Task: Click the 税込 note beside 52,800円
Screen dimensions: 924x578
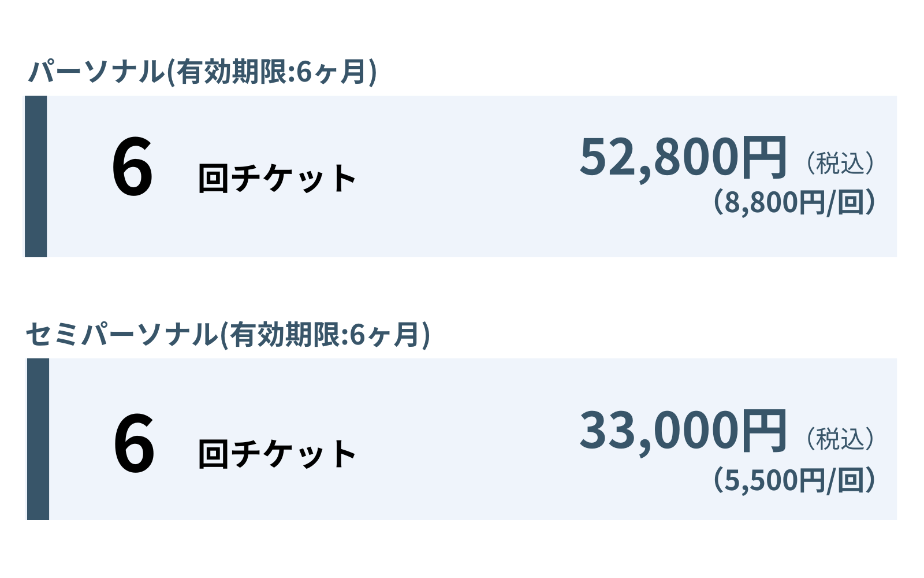Action: pyautogui.click(x=840, y=164)
